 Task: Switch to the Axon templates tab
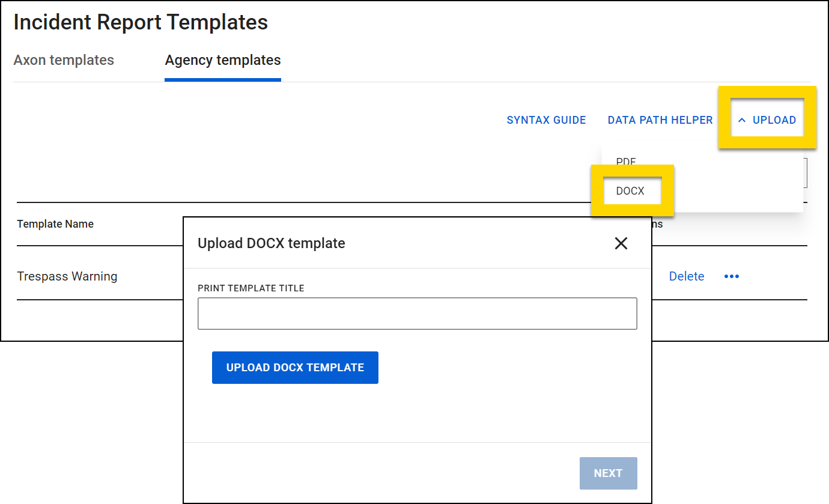[x=64, y=60]
